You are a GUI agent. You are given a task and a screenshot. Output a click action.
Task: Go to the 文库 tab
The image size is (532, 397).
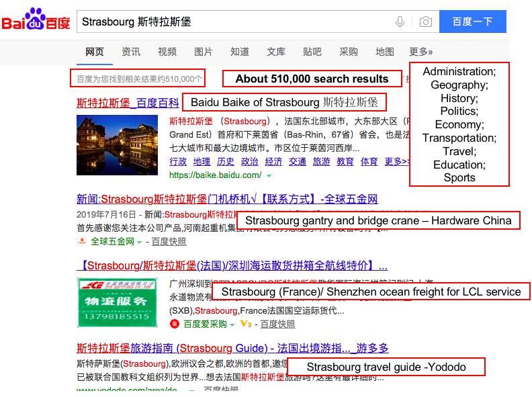point(276,52)
